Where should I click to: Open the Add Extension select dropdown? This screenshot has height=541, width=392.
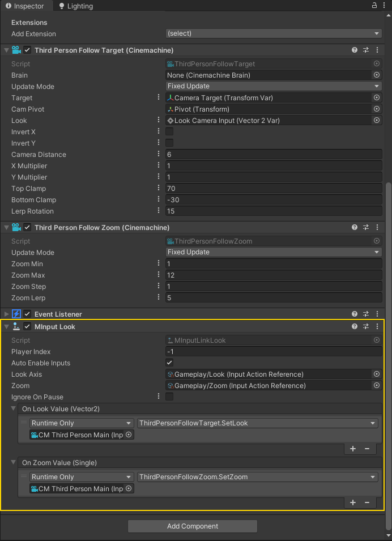pyautogui.click(x=274, y=34)
